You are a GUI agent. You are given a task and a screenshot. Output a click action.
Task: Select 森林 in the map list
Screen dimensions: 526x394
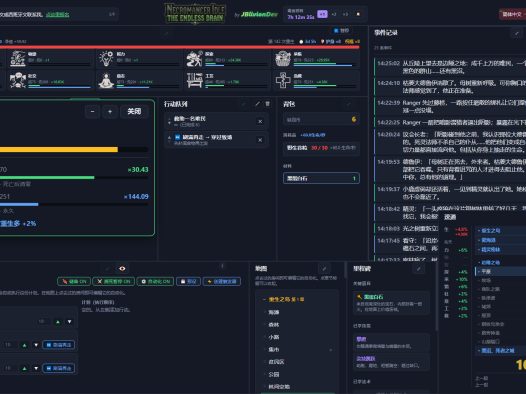point(274,325)
